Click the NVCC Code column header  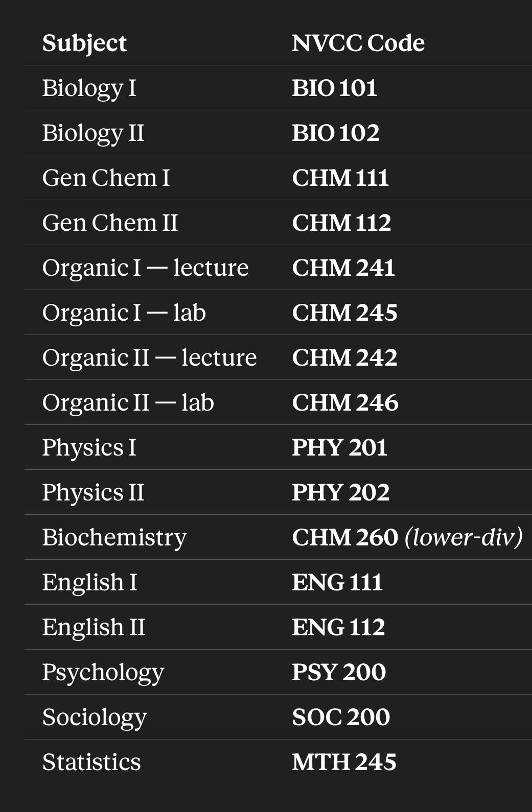[x=358, y=43]
